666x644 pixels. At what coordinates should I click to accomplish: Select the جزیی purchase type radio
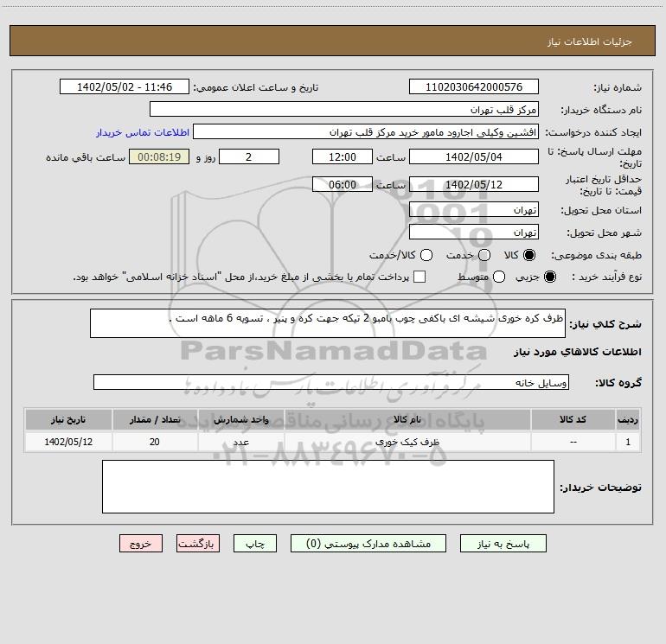click(x=550, y=277)
